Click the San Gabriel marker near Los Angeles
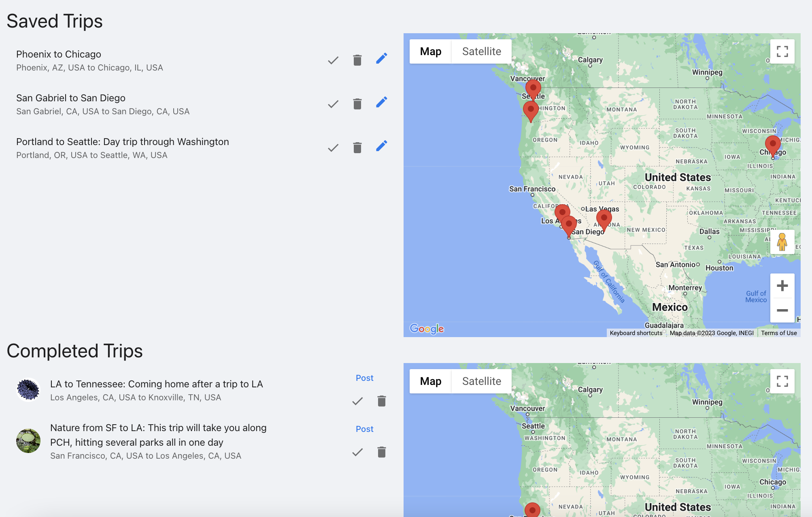812x517 pixels. coord(562,211)
